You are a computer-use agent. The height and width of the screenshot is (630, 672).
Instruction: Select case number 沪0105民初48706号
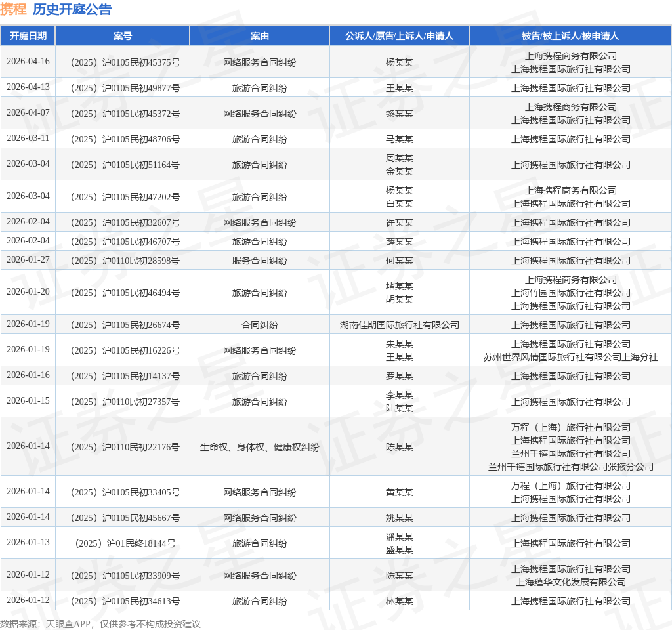[125, 139]
